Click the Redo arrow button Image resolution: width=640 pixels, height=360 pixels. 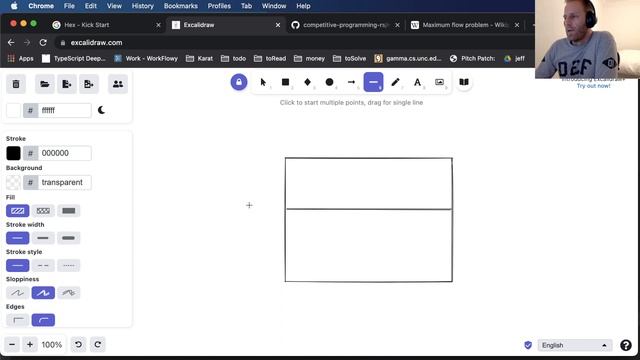(98, 345)
